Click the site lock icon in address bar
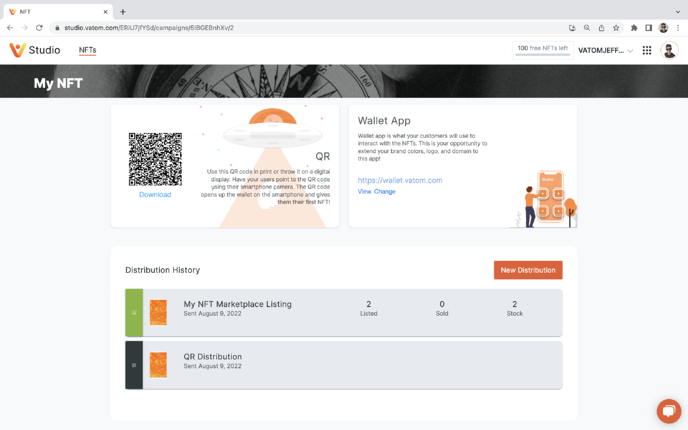 [x=57, y=28]
